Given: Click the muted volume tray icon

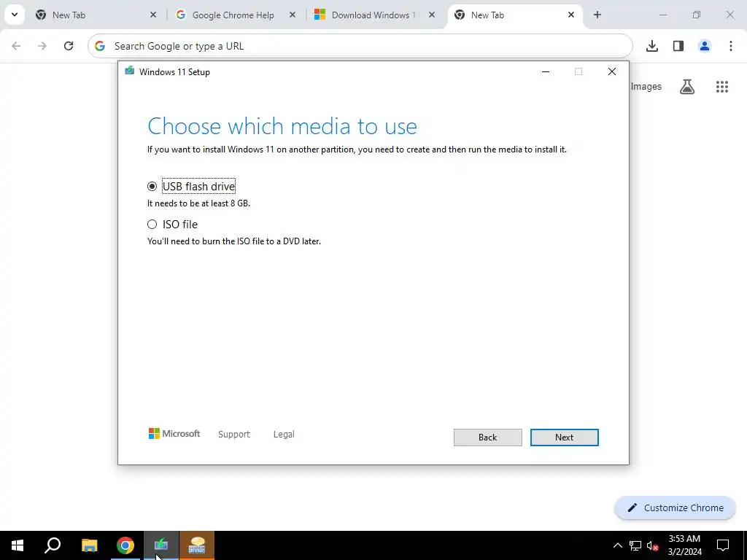Looking at the screenshot, I should [x=652, y=545].
